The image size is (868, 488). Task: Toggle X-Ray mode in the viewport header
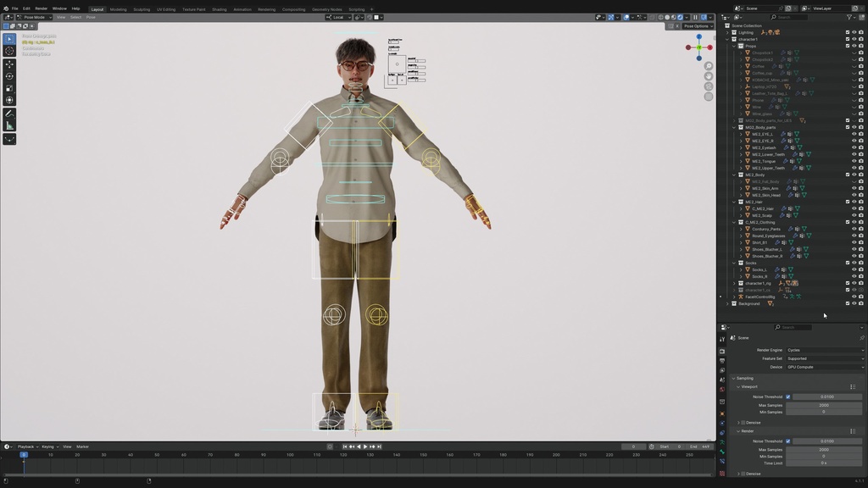click(652, 17)
